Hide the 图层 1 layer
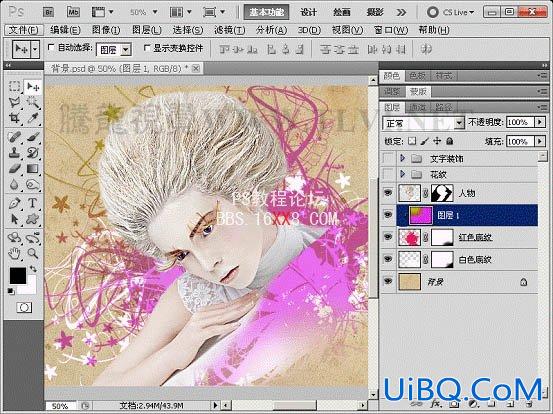Screen dimensions: 553x414 click(388, 215)
